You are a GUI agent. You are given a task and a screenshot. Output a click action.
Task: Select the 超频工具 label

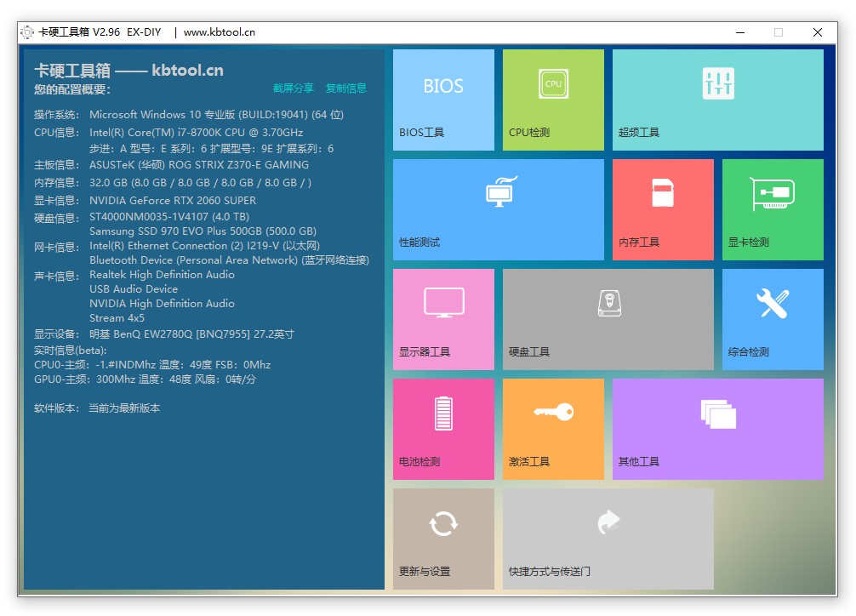(639, 133)
